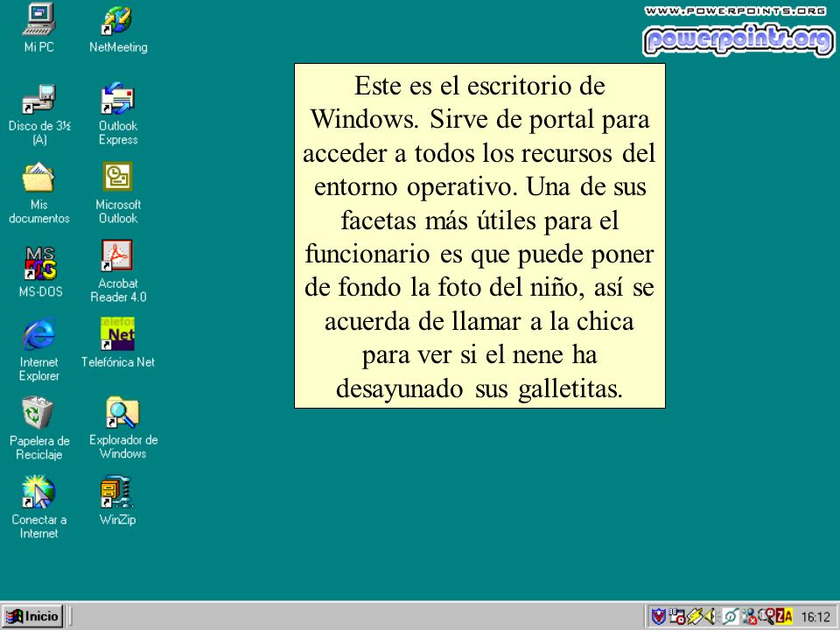The height and width of the screenshot is (630, 840).
Task: Click the white linked-rings tray icon
Action: pyautogui.click(x=731, y=616)
